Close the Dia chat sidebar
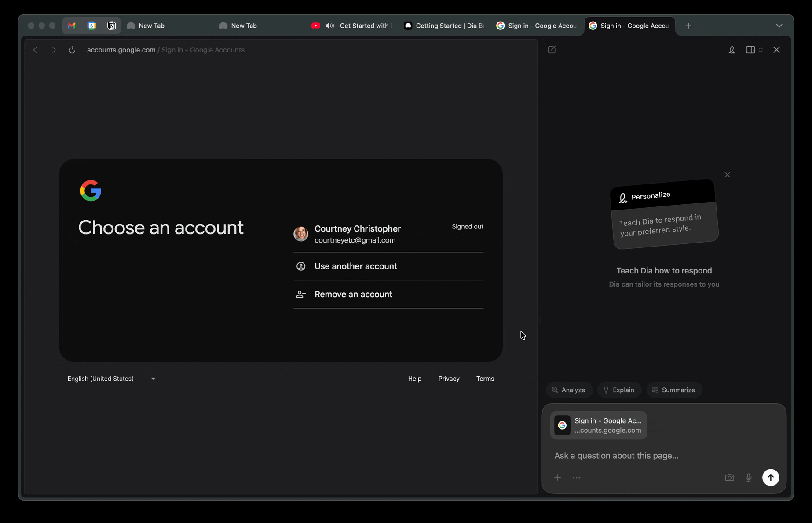Screen dimensions: 812x523 776,50
